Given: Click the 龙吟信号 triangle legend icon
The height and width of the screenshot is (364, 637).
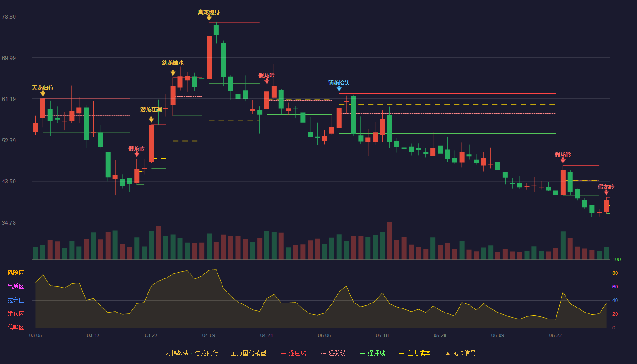Looking at the screenshot, I should point(448,353).
